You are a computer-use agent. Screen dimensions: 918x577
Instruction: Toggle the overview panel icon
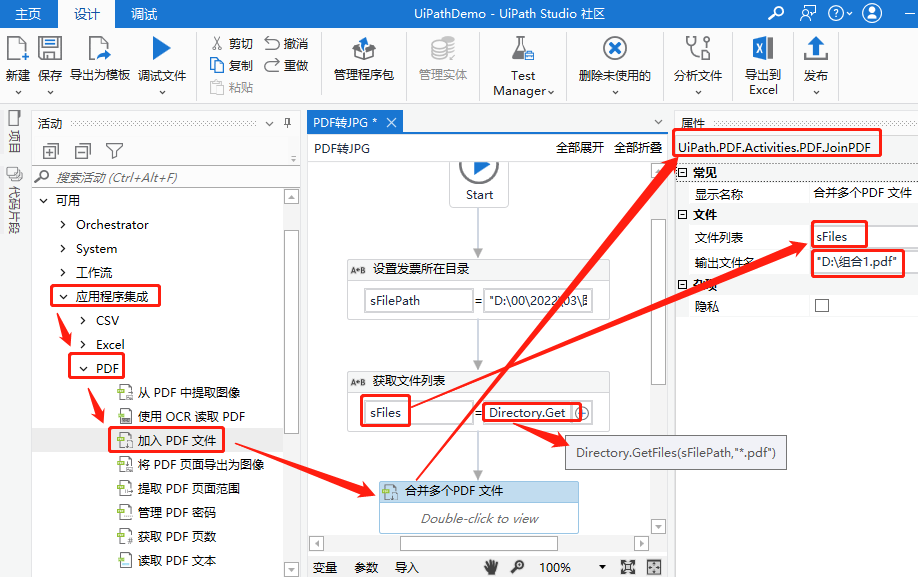(653, 567)
